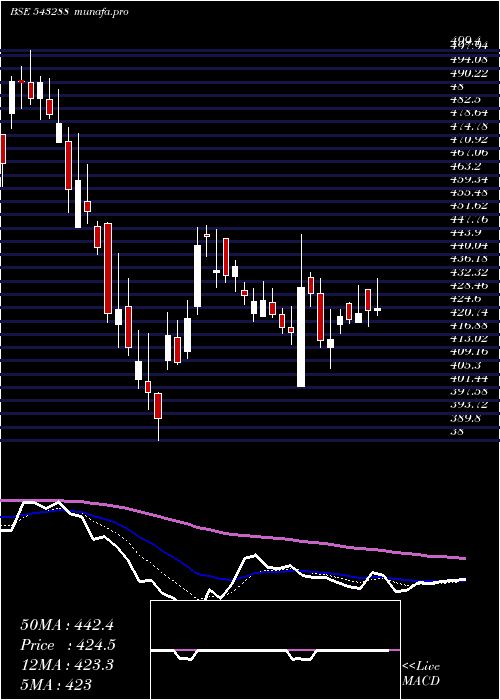Click the 478.64 price level label
The height and width of the screenshot is (700, 500).
tap(469, 113)
